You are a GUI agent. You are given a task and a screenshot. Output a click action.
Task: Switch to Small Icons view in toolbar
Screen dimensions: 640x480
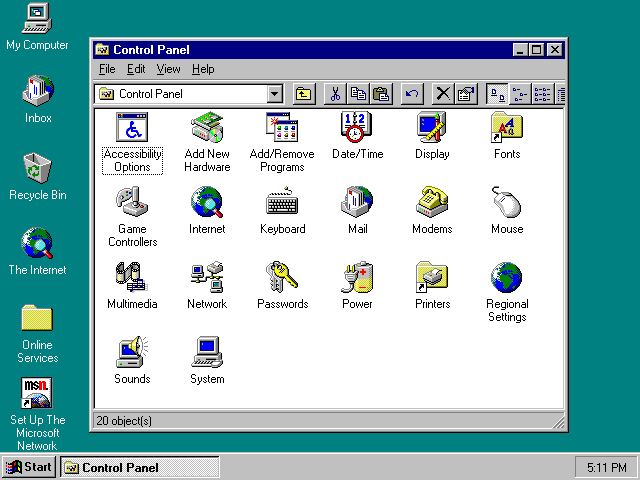point(520,94)
